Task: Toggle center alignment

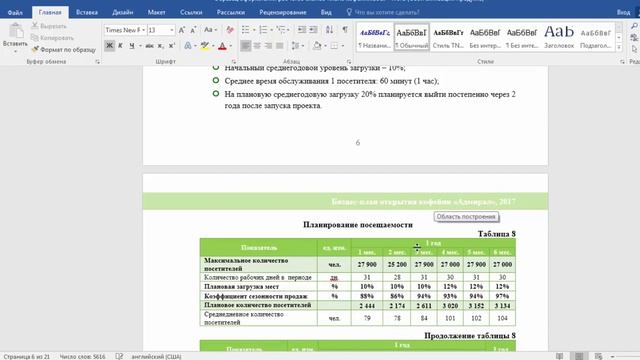Action: point(257,46)
